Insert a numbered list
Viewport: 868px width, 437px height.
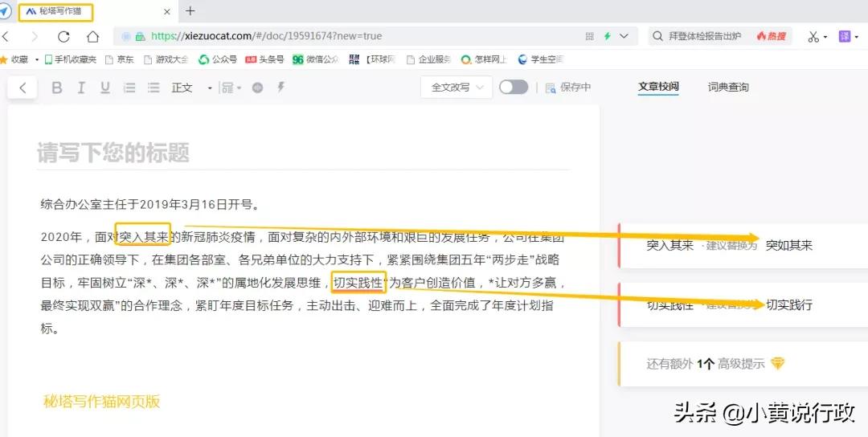point(129,88)
